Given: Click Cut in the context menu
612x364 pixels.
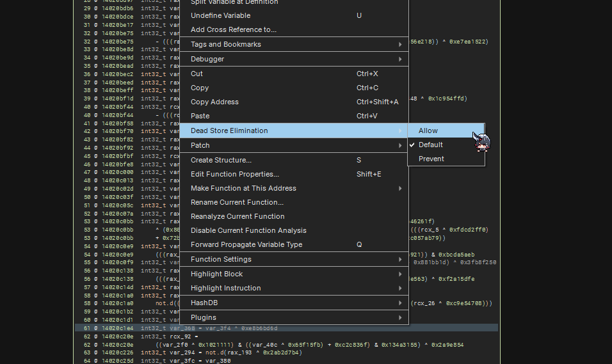Looking at the screenshot, I should click(x=197, y=74).
